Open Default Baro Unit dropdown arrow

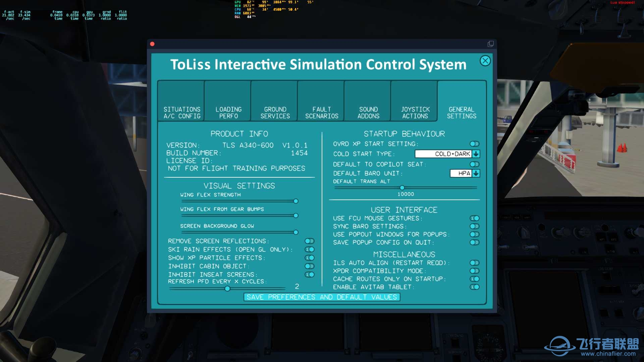476,173
